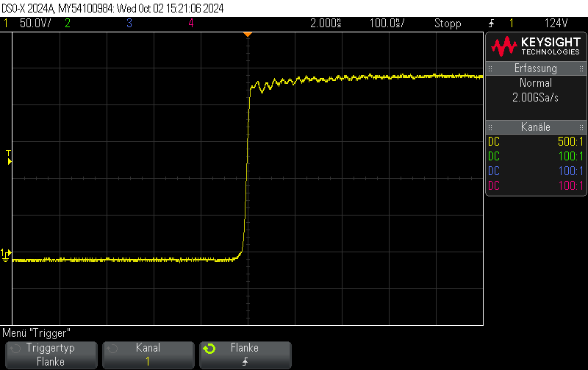
Task: Click the orange trigger time marker at top
Action: (x=248, y=35)
